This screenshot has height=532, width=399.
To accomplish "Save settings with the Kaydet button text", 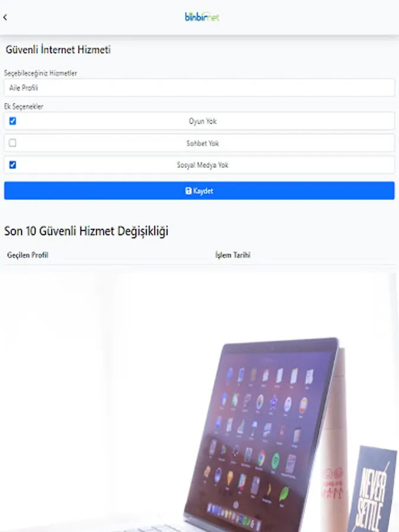I will click(203, 191).
